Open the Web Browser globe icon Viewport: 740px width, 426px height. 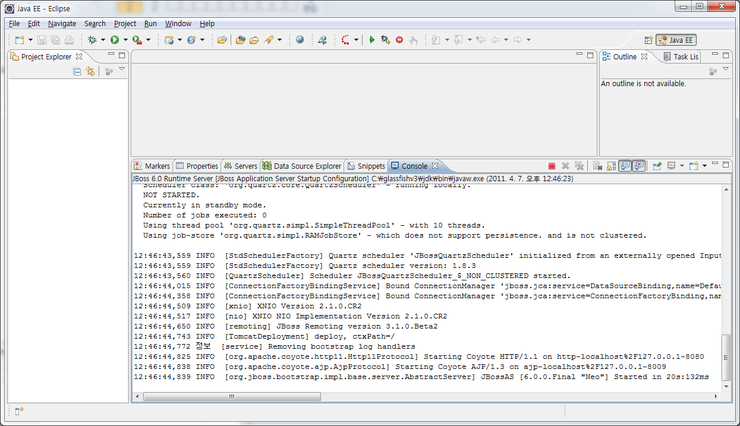300,40
